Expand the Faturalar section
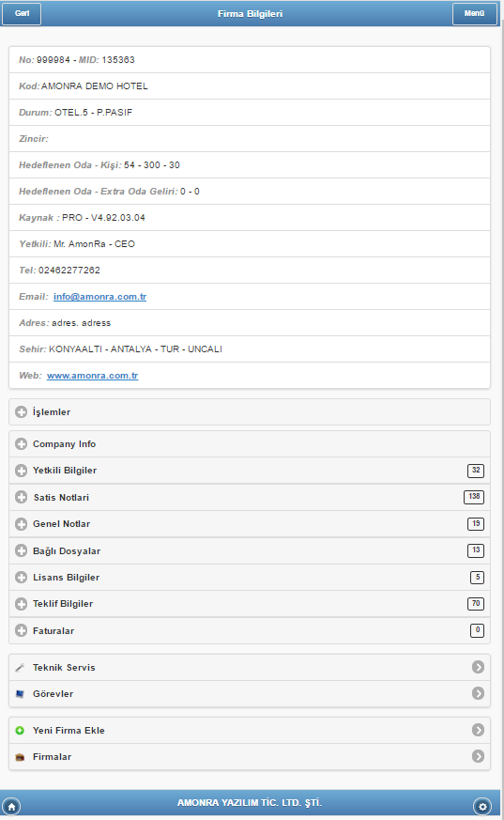 pyautogui.click(x=250, y=630)
